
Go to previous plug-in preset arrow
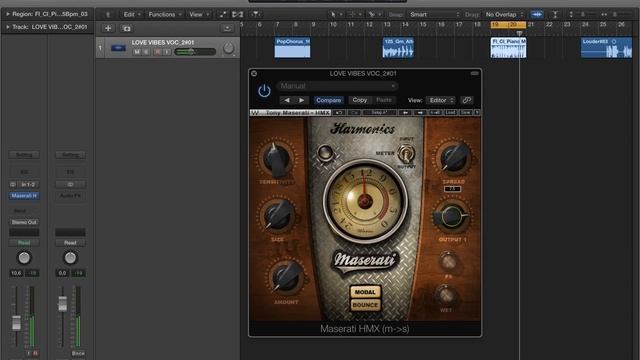click(x=287, y=100)
